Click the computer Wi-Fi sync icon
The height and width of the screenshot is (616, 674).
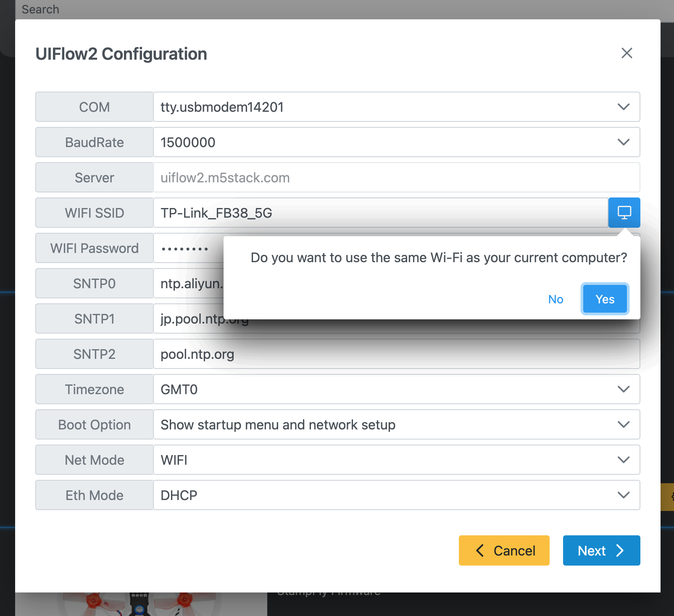(x=624, y=213)
